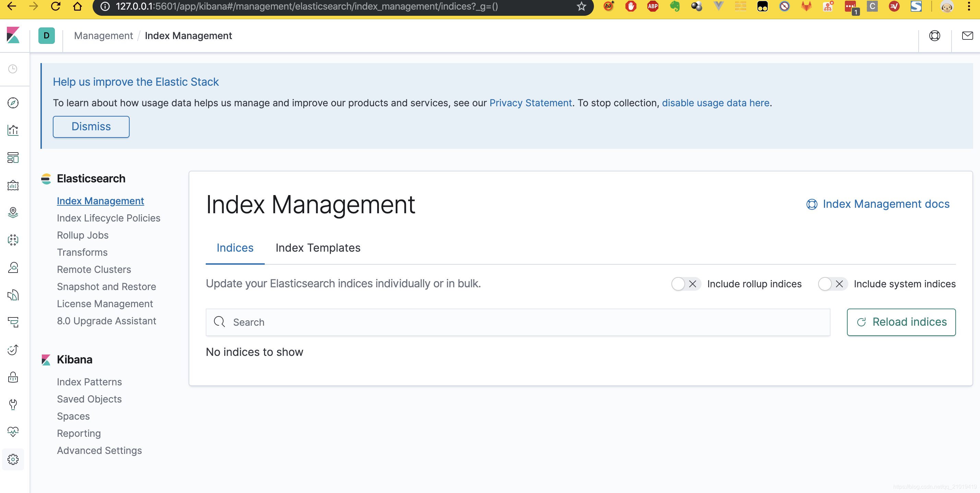
Task: Open the Infrastructure icon in the sidebar
Action: (13, 267)
